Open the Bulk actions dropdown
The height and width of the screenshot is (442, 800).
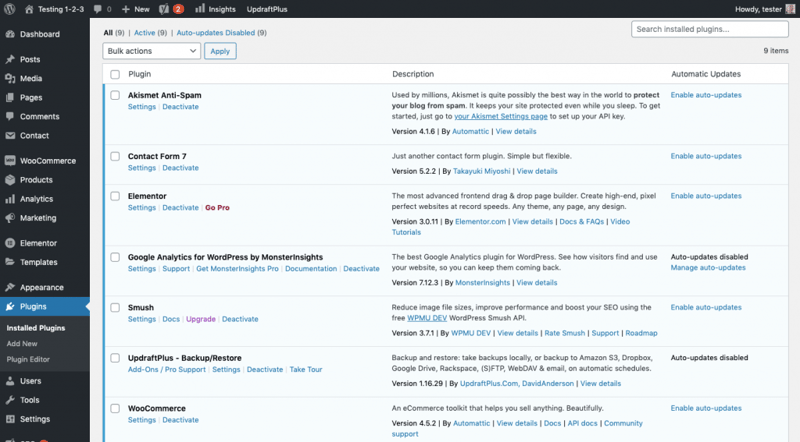(152, 51)
